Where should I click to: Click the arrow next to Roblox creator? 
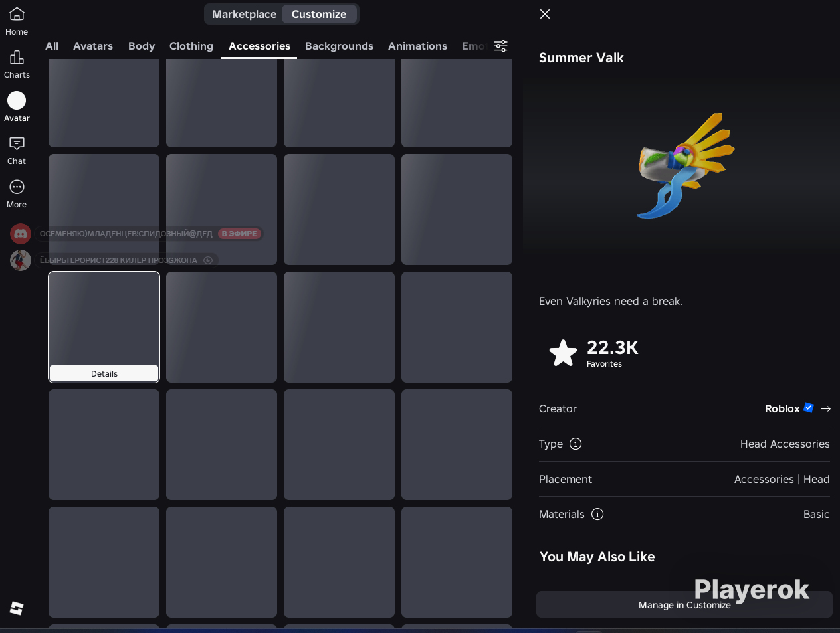click(x=825, y=409)
